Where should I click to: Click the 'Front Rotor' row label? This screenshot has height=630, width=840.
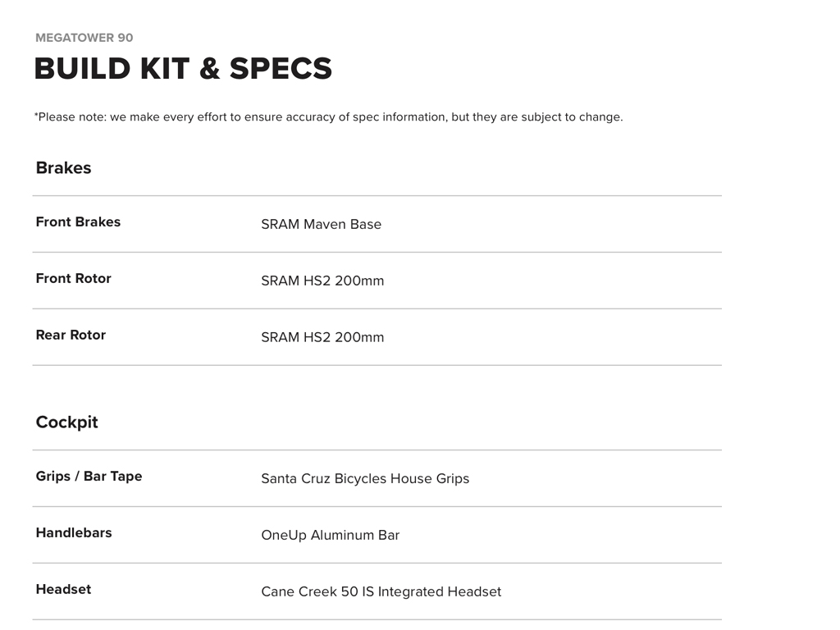pyautogui.click(x=73, y=279)
